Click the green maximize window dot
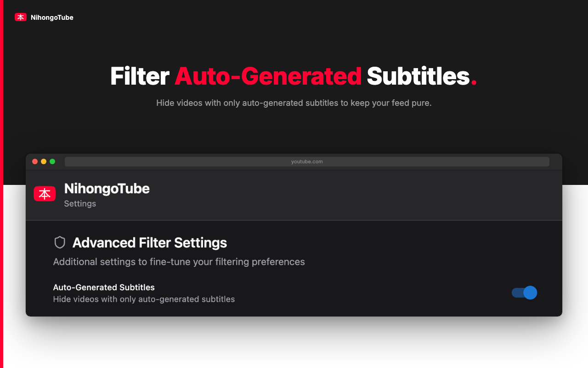 click(x=52, y=161)
